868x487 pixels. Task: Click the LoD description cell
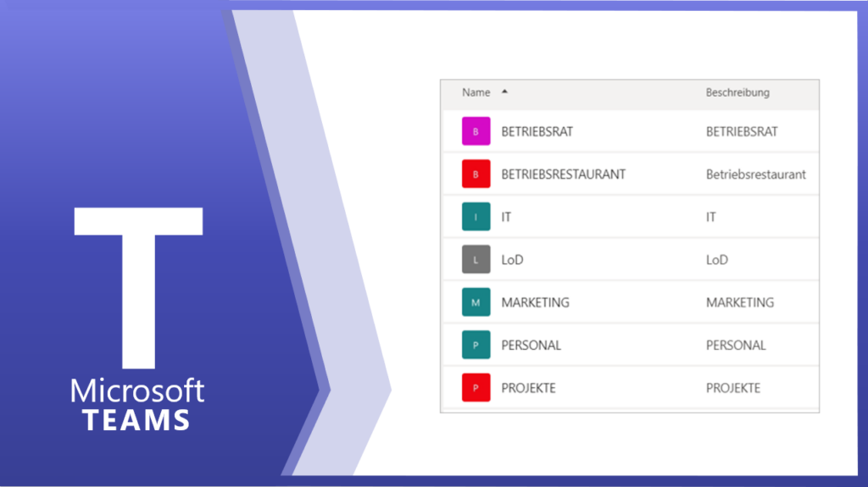[717, 259]
